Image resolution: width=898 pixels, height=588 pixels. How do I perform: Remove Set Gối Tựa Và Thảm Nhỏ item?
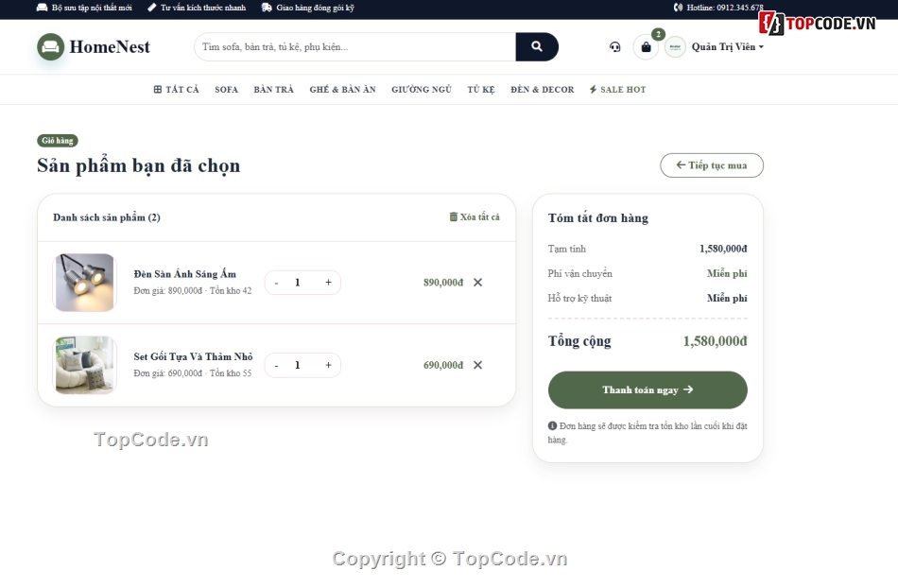[477, 365]
